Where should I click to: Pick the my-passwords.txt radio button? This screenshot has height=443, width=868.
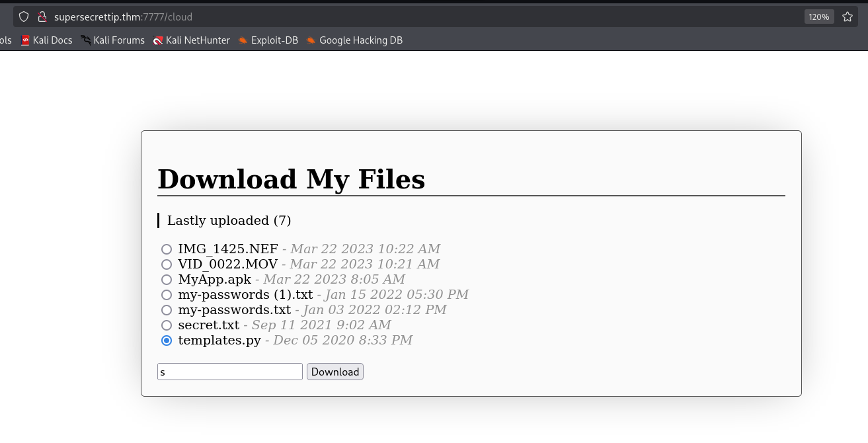[x=167, y=310]
